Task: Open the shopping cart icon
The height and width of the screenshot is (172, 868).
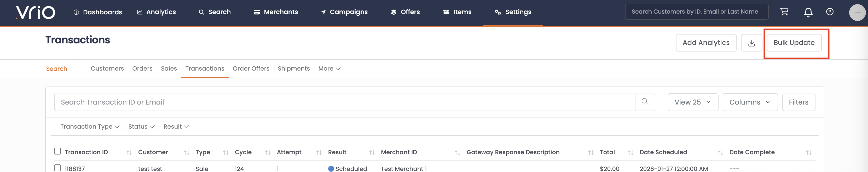Action: [x=784, y=12]
